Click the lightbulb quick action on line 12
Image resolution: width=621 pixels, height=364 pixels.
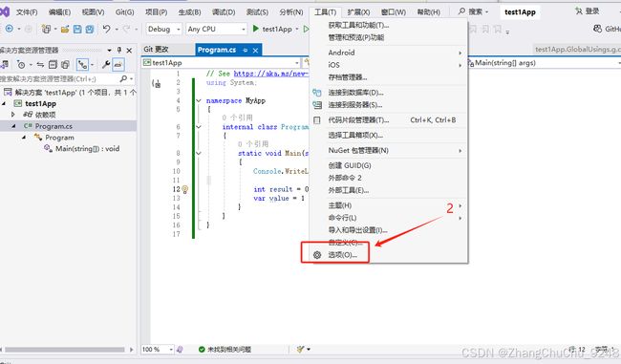coord(184,189)
